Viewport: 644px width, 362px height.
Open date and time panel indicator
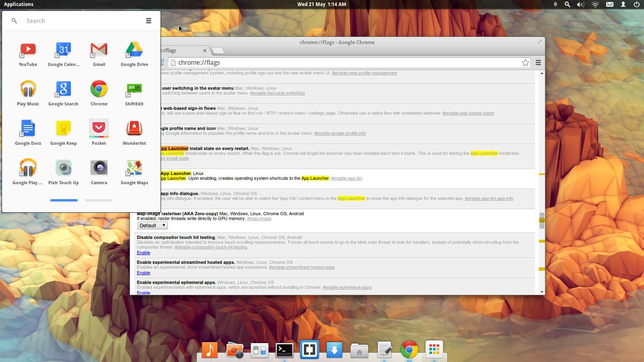point(322,4)
